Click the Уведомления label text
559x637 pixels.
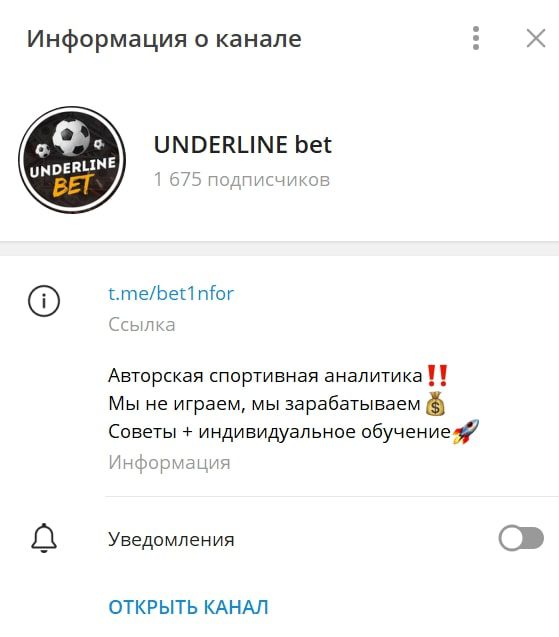pyautogui.click(x=171, y=540)
